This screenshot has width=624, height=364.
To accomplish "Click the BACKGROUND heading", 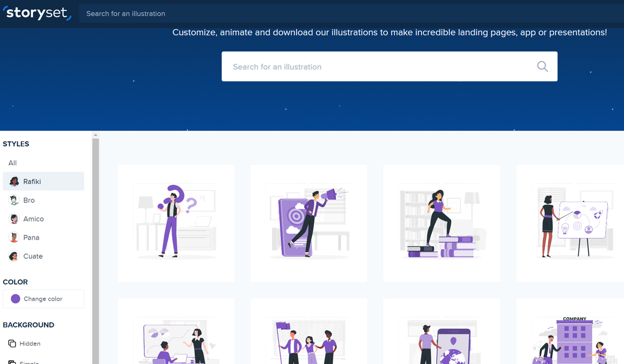I will [29, 325].
